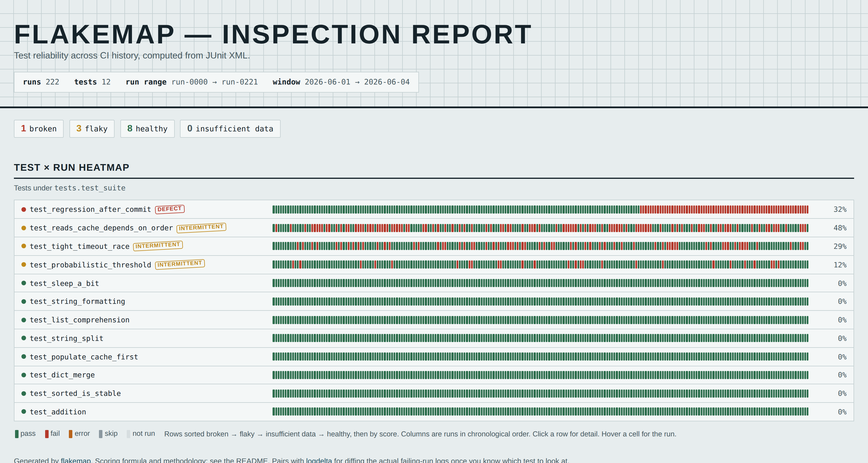Viewport: 868px width, 463px height.
Task: Select the '3 flaky' summary chip
Action: tap(92, 129)
